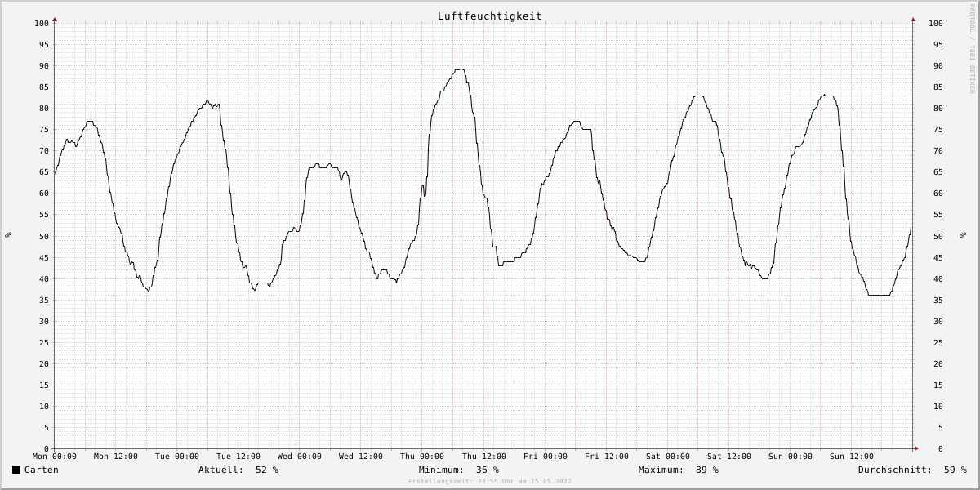Select the "Garten" legend label
The width and height of the screenshot is (980, 490).
[x=42, y=470]
